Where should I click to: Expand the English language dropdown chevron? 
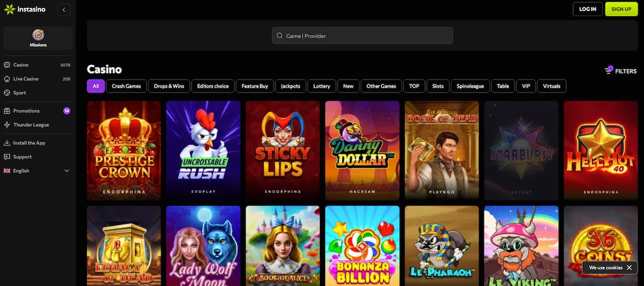pos(67,171)
